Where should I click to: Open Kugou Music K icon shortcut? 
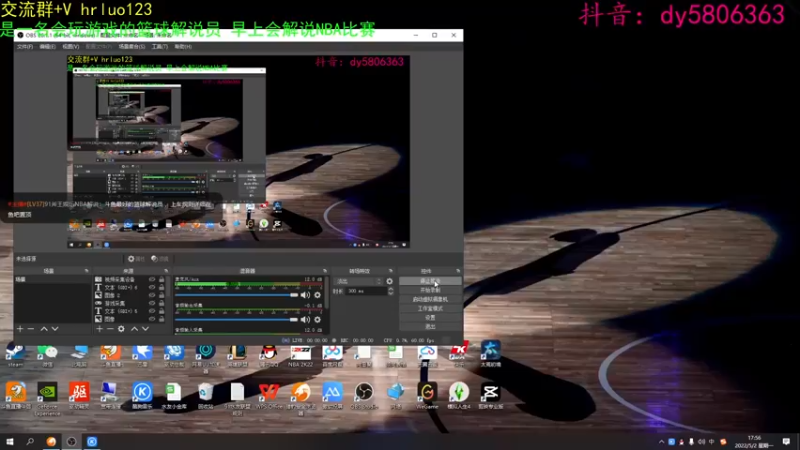click(142, 395)
